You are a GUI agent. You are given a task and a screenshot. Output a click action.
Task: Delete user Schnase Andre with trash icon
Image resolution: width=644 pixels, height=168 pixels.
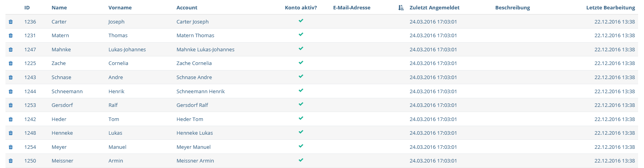[11, 78]
